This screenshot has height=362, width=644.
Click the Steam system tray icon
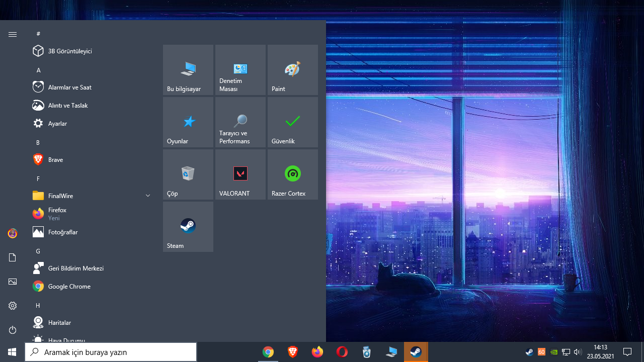pos(529,352)
